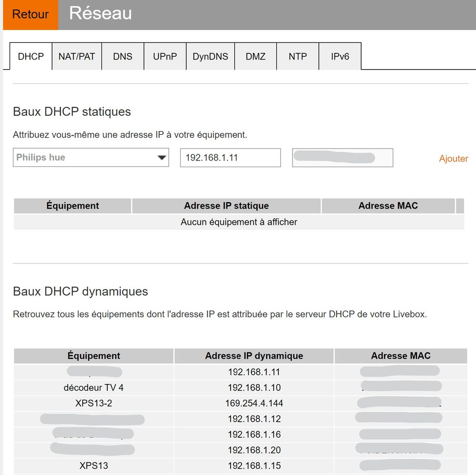
Task: Switch to the NAT/PAT tab
Action: pyautogui.click(x=77, y=56)
